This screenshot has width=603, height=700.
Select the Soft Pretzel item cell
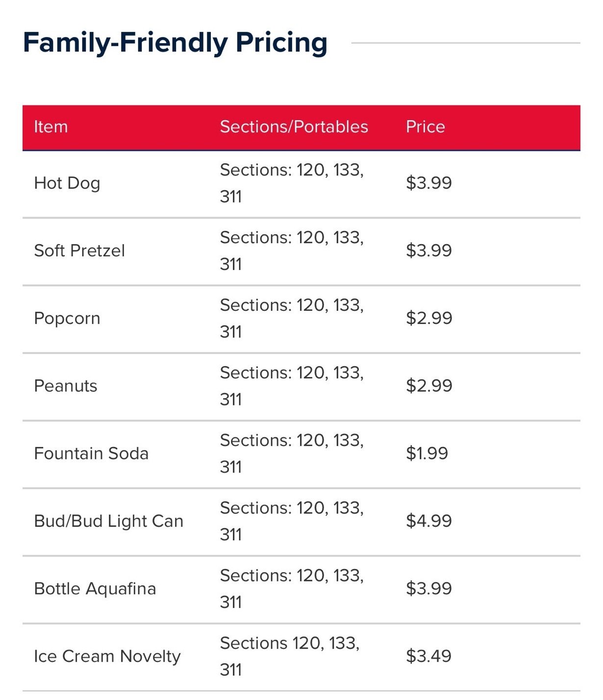point(79,251)
